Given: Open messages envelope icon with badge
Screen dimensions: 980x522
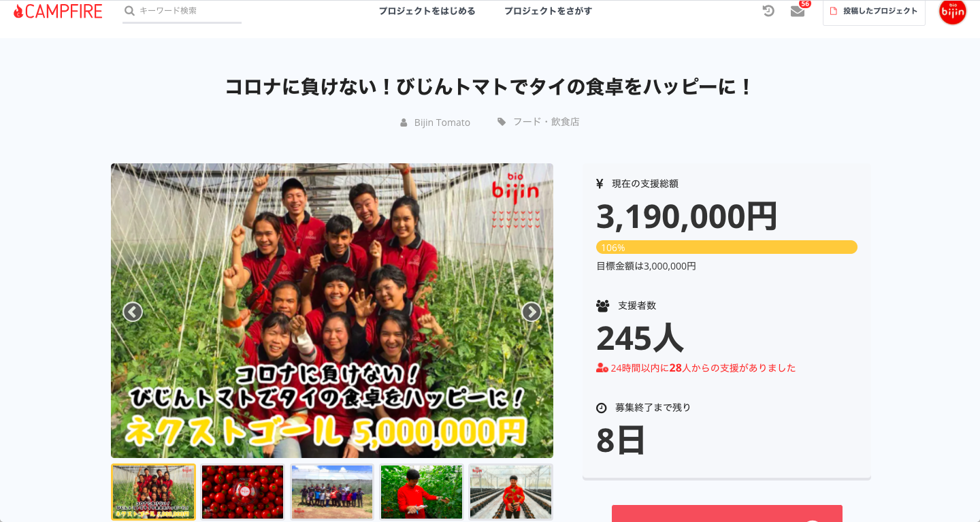Looking at the screenshot, I should pos(798,11).
